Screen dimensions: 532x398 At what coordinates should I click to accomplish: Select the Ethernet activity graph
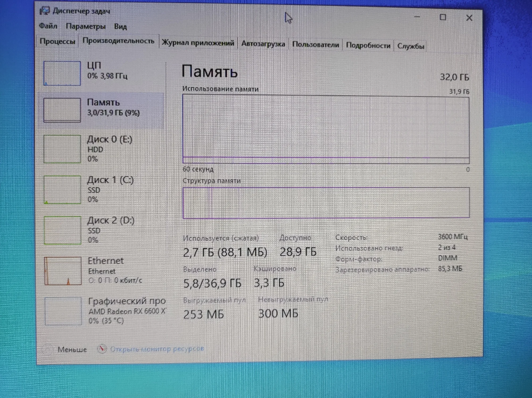pos(63,271)
